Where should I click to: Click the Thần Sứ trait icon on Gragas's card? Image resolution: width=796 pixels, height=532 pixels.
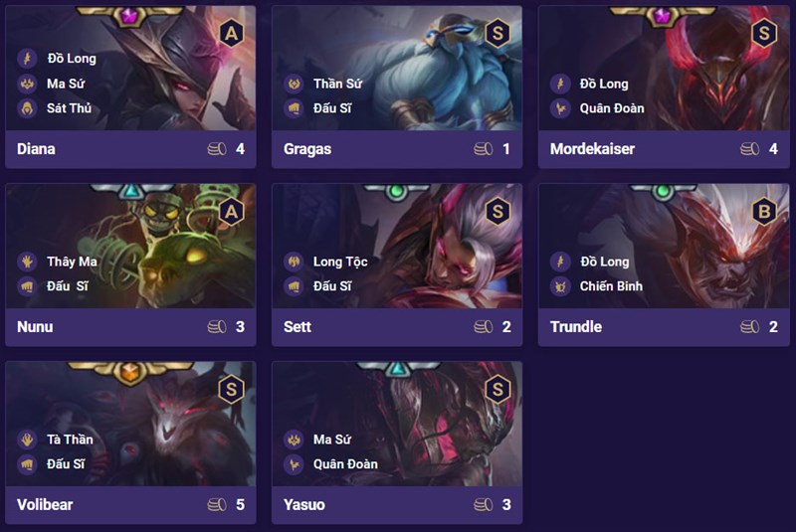pos(293,84)
